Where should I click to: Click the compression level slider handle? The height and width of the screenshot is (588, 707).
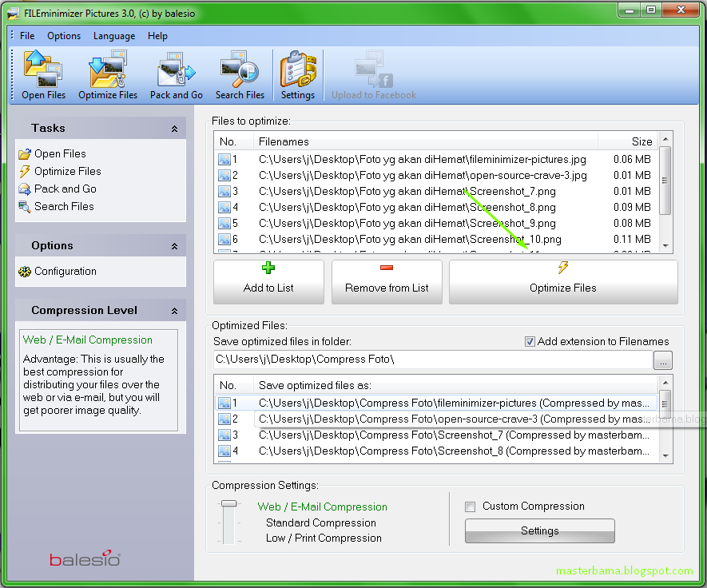[229, 503]
